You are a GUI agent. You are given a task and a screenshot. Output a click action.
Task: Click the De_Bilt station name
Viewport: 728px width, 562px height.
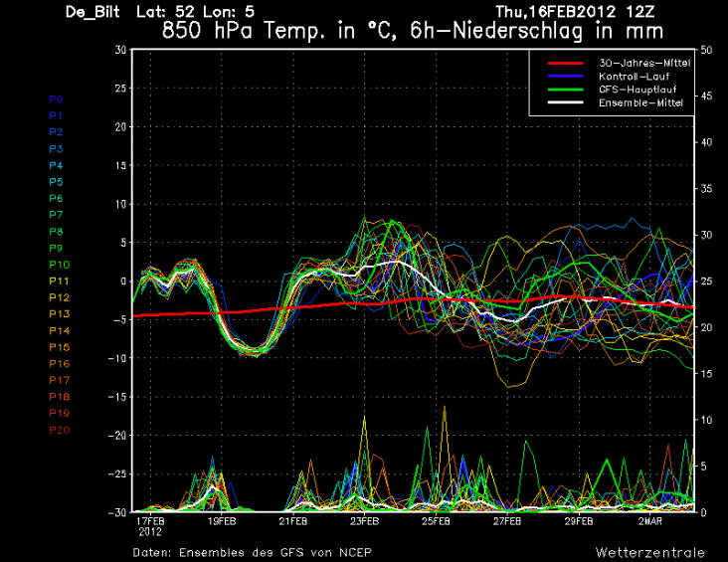click(92, 12)
